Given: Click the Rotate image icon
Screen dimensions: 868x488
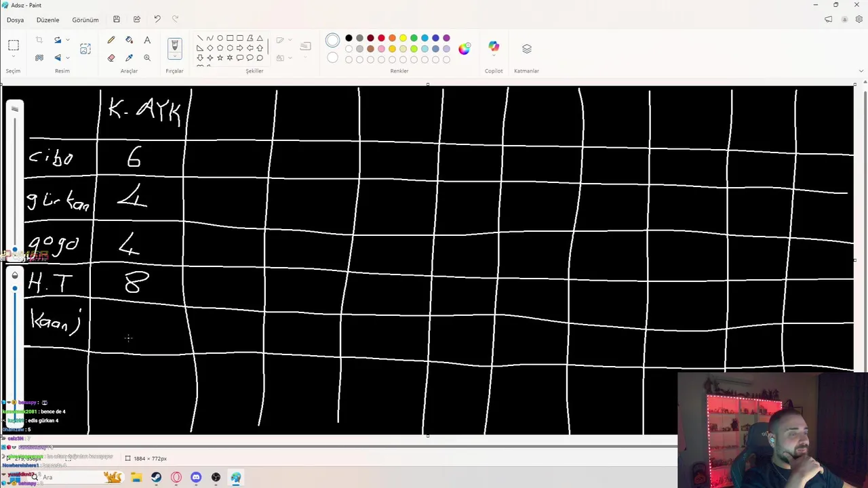Looking at the screenshot, I should 58,40.
